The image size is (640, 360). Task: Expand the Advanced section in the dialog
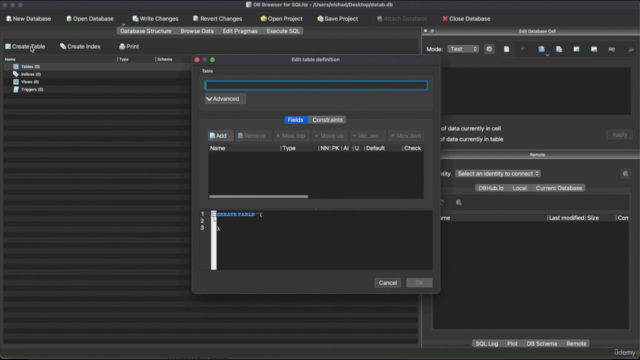[225, 99]
